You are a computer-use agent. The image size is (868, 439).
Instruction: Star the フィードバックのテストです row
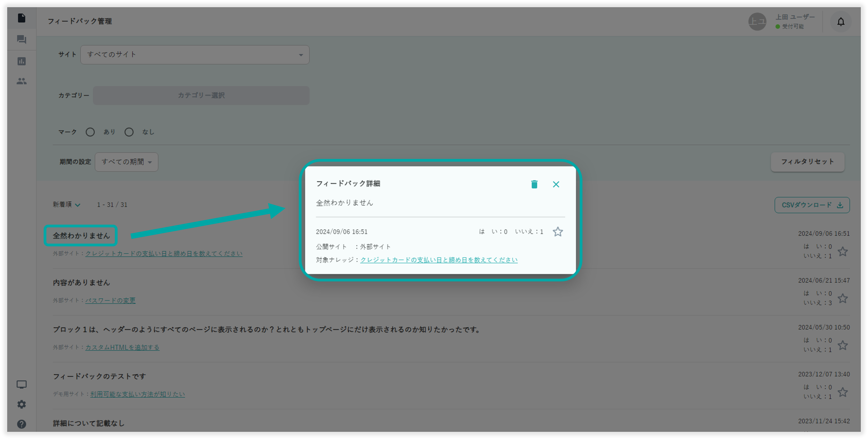coord(843,392)
